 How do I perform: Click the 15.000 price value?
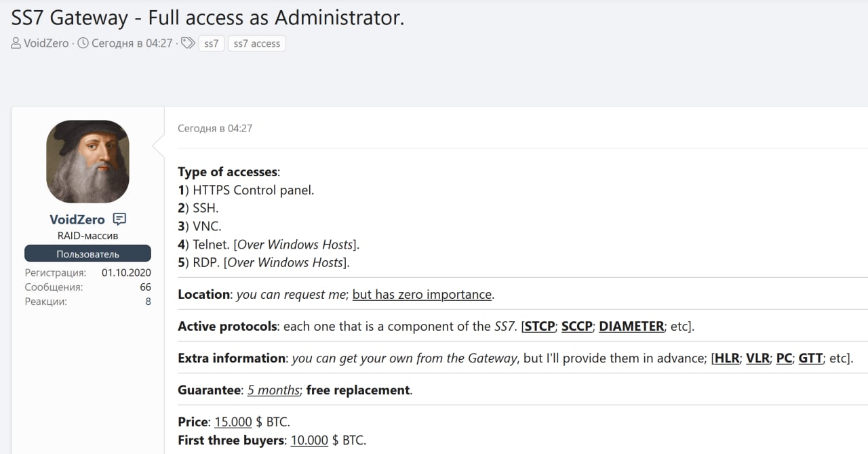point(233,421)
